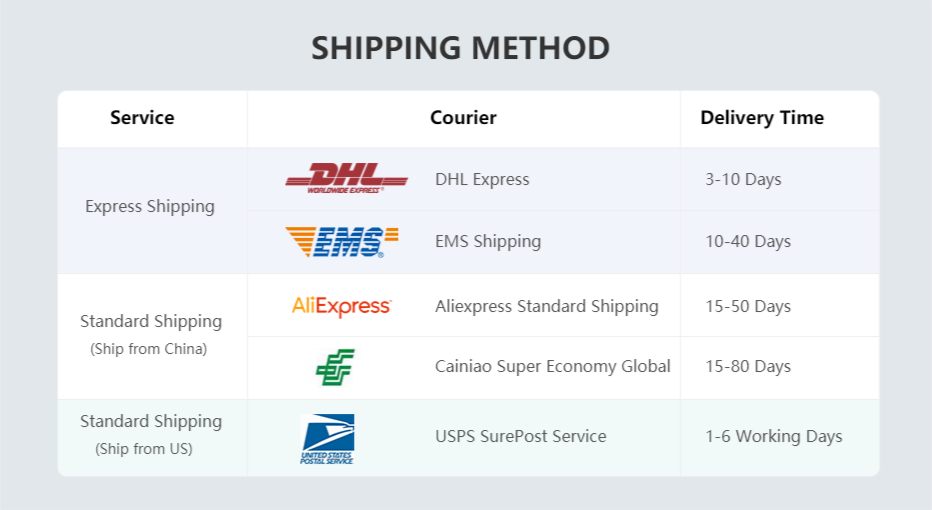Viewport: 932px width, 510px height.
Task: Select Standard Shipping (Ship from US) cell
Action: pyautogui.click(x=150, y=434)
